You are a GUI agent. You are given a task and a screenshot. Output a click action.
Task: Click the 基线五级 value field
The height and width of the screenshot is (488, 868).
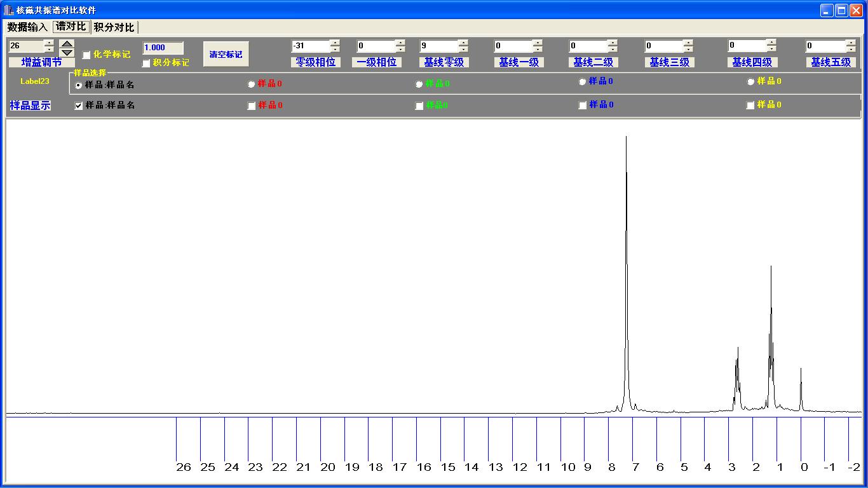[x=825, y=46]
